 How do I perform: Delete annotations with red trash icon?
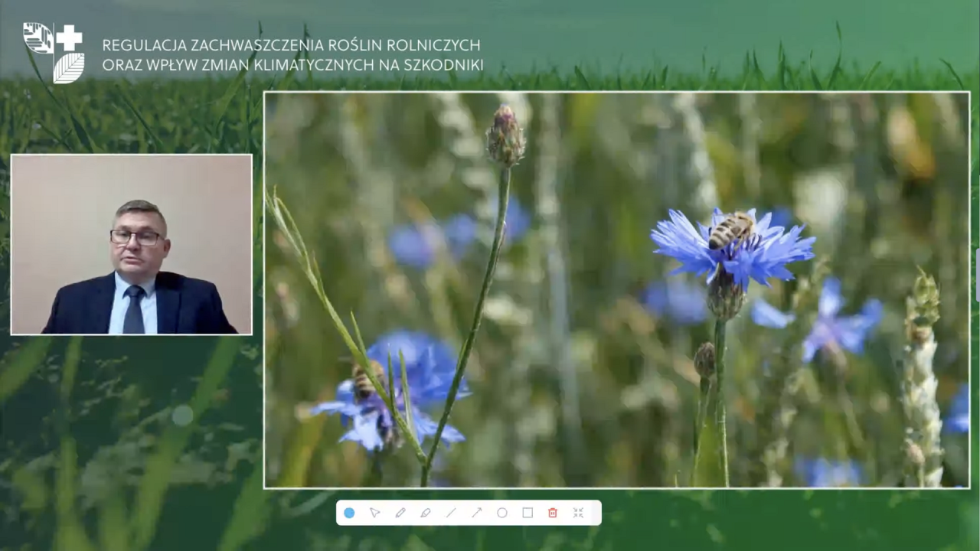[x=553, y=513]
